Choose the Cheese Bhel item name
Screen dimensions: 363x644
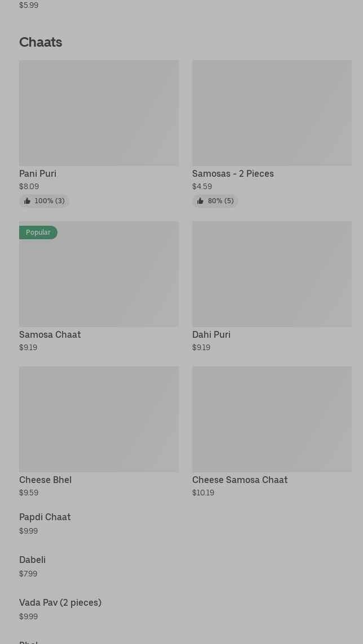45,480
